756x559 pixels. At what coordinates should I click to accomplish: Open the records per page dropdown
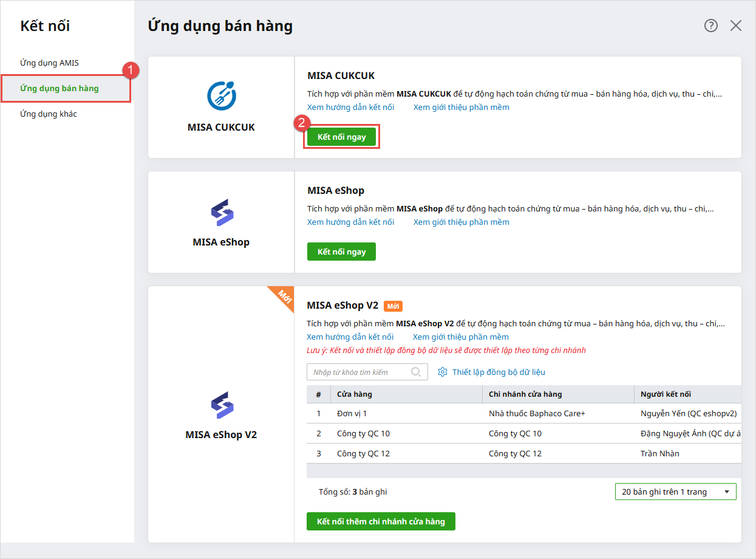675,492
